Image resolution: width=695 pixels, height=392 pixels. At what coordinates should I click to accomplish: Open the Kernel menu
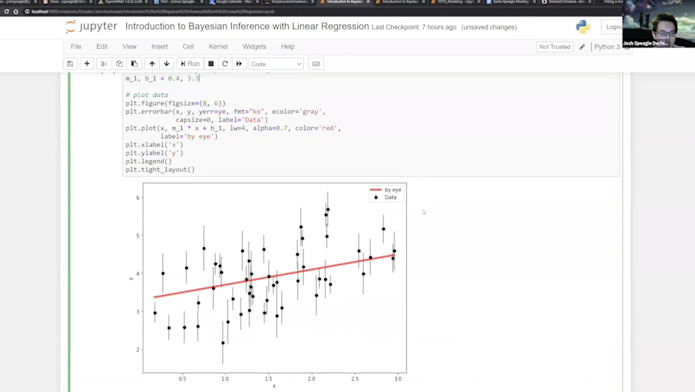click(x=218, y=47)
